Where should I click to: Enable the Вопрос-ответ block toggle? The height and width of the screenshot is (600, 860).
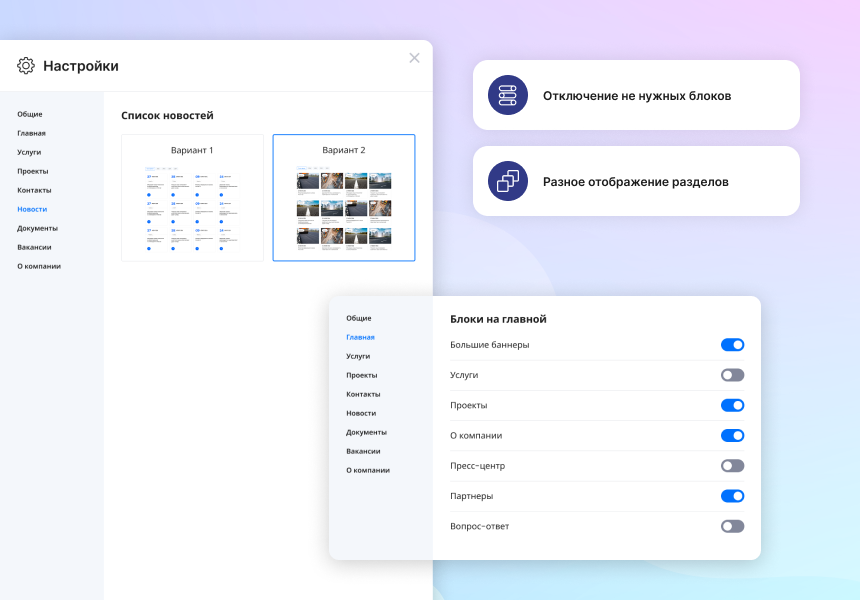[x=732, y=526]
